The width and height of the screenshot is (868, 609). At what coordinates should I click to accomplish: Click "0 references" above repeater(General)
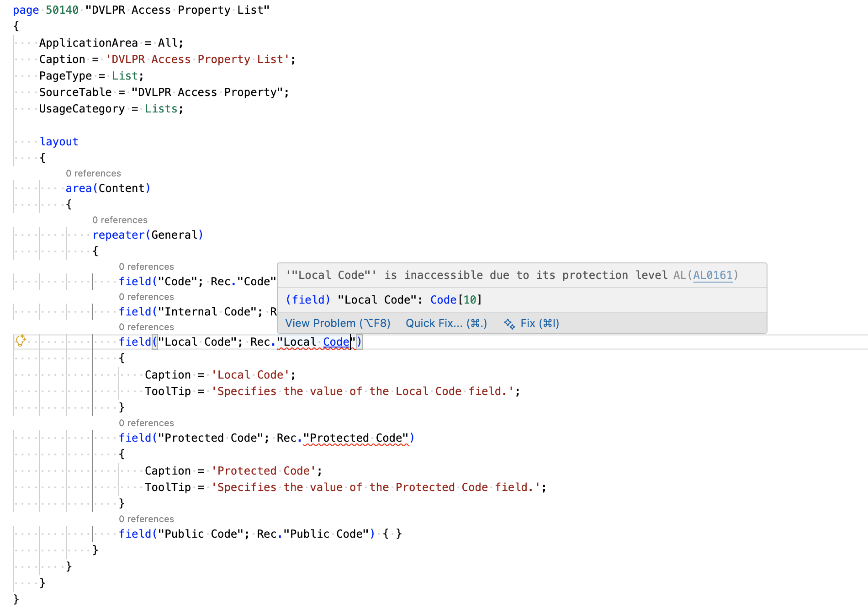click(120, 220)
